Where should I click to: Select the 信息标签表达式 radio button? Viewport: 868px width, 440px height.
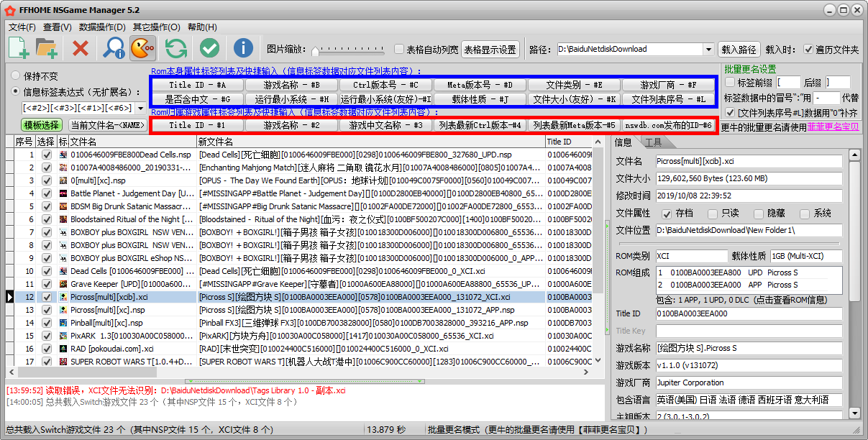tap(16, 91)
